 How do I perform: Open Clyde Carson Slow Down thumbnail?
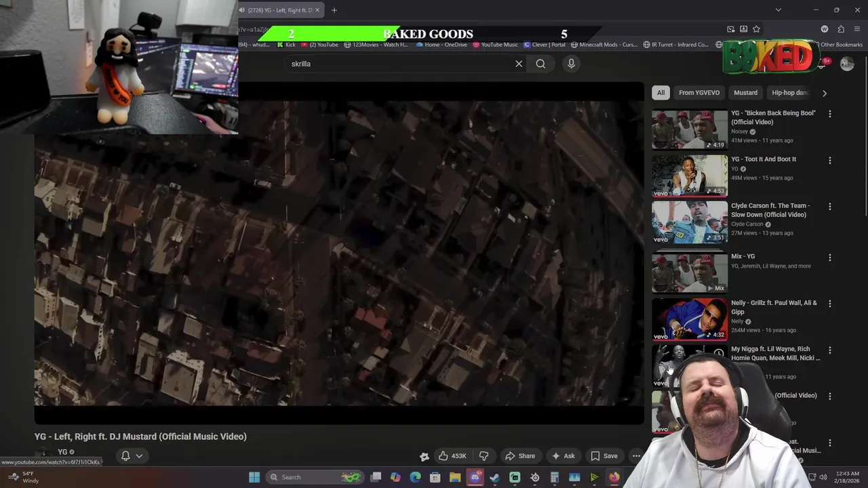tap(690, 222)
